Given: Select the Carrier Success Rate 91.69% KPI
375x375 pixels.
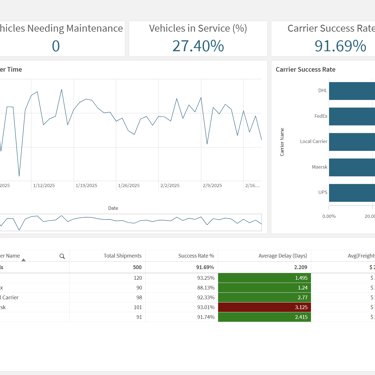Looking at the screenshot, I should 323,39.
